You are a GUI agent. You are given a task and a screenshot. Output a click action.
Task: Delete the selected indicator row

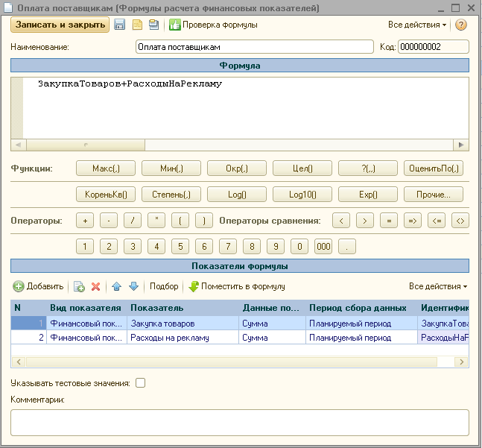95,286
